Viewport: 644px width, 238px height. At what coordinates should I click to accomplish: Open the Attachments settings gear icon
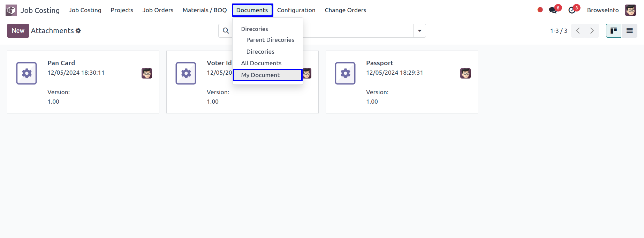(78, 31)
